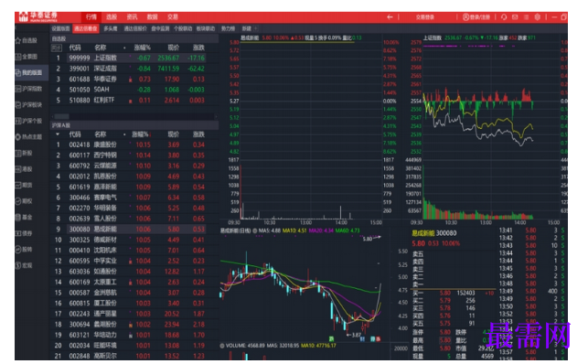
Task: Open 热点主题 sidebar icon
Action: tap(17, 137)
